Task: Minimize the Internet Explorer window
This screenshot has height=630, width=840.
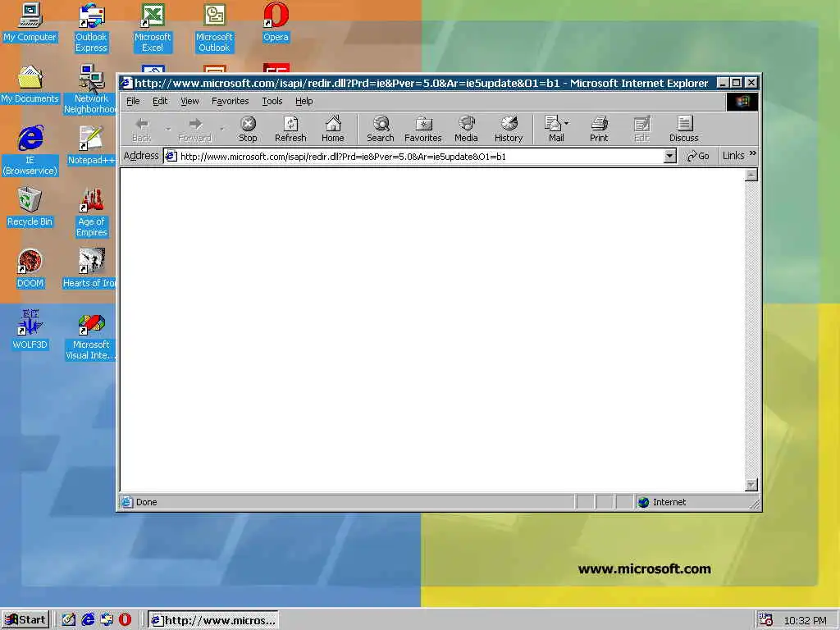Action: [x=724, y=83]
